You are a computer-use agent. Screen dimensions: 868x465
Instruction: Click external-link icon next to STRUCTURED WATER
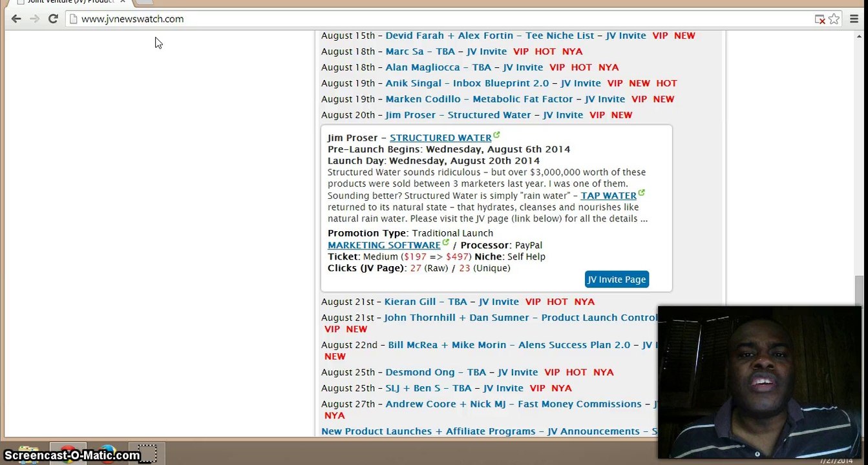[x=496, y=135]
